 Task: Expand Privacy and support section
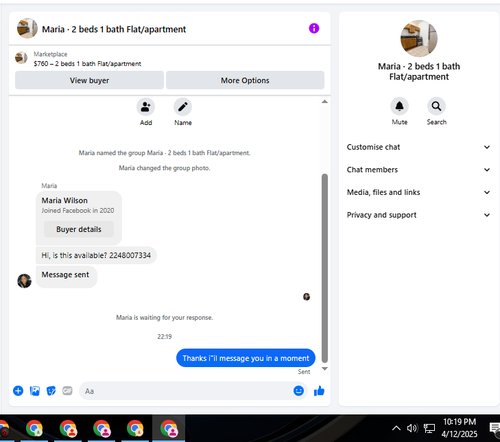tap(419, 215)
